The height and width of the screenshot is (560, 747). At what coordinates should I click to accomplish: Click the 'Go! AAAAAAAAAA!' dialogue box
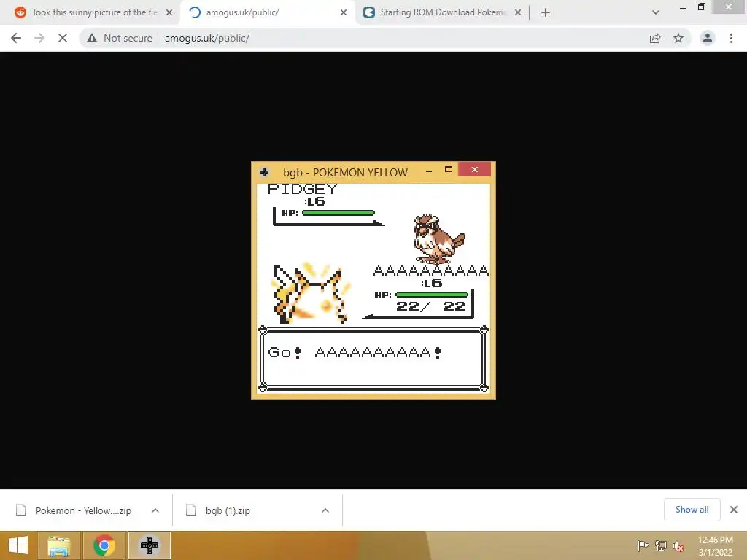373,359
